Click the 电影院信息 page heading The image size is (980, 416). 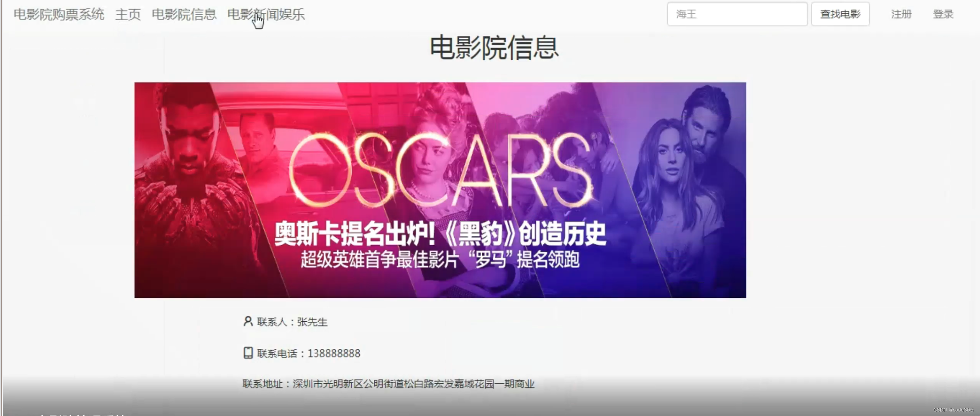tap(494, 48)
